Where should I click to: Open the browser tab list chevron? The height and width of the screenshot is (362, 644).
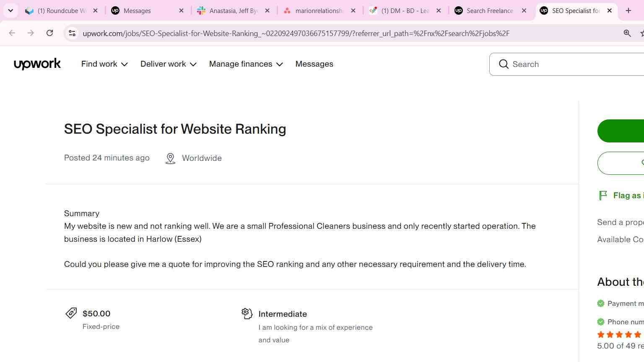tap(10, 10)
